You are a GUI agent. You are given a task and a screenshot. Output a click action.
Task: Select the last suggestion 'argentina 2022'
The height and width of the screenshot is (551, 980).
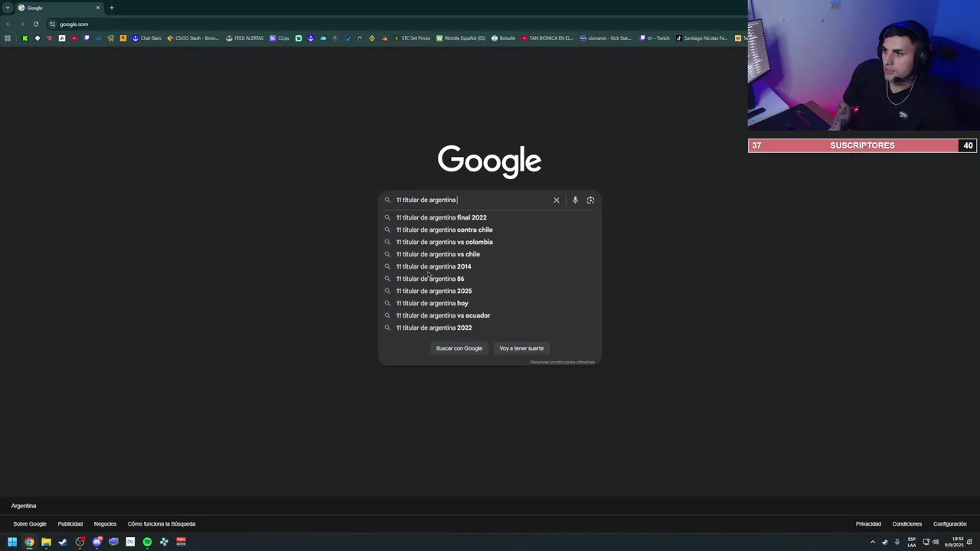490,328
